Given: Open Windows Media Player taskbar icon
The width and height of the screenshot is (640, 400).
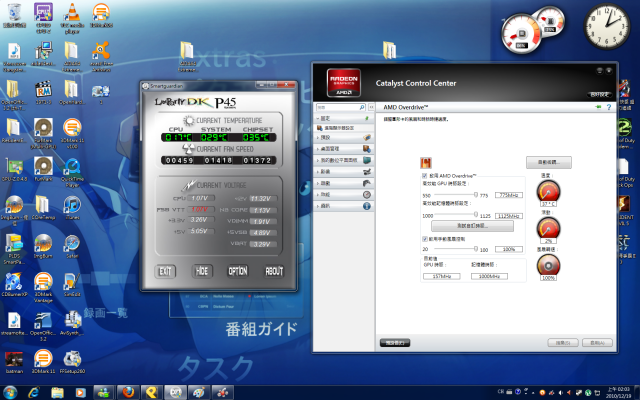Looking at the screenshot, I should tap(80, 393).
